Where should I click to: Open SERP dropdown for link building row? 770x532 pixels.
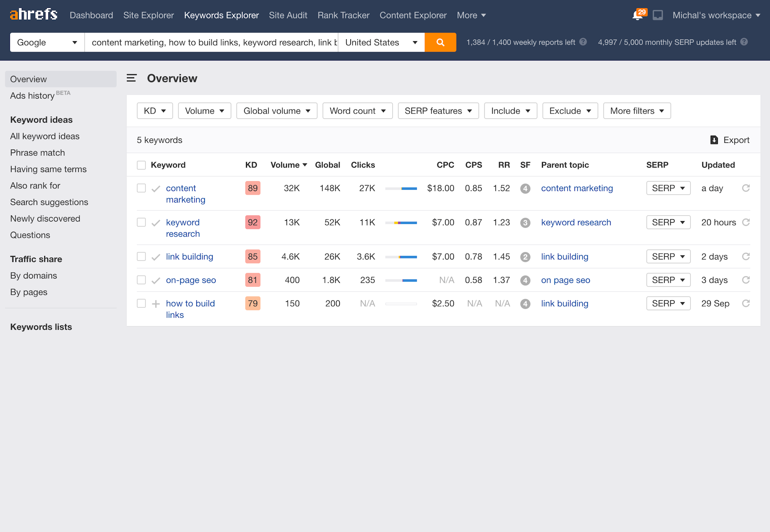pyautogui.click(x=668, y=257)
